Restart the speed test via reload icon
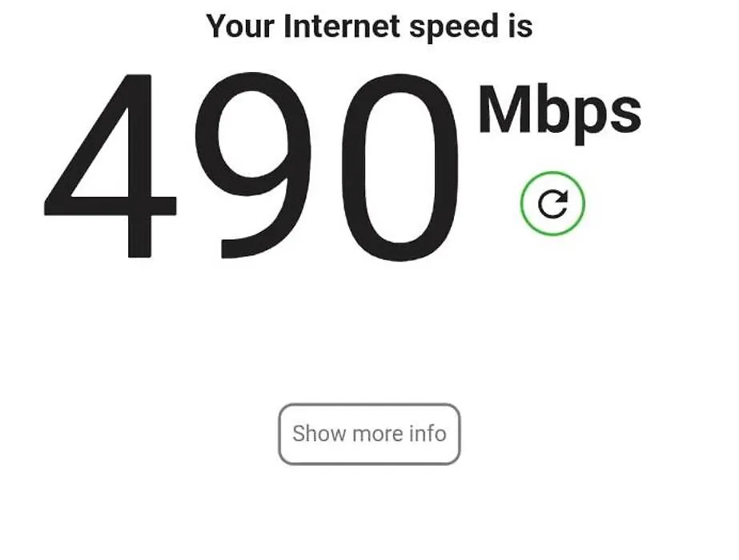This screenshot has width=739, height=560. pyautogui.click(x=552, y=203)
